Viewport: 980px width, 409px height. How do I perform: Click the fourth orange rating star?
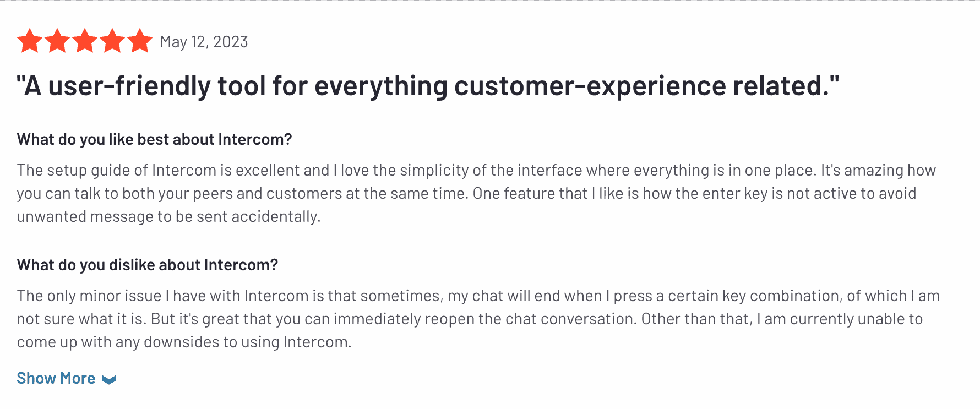112,41
